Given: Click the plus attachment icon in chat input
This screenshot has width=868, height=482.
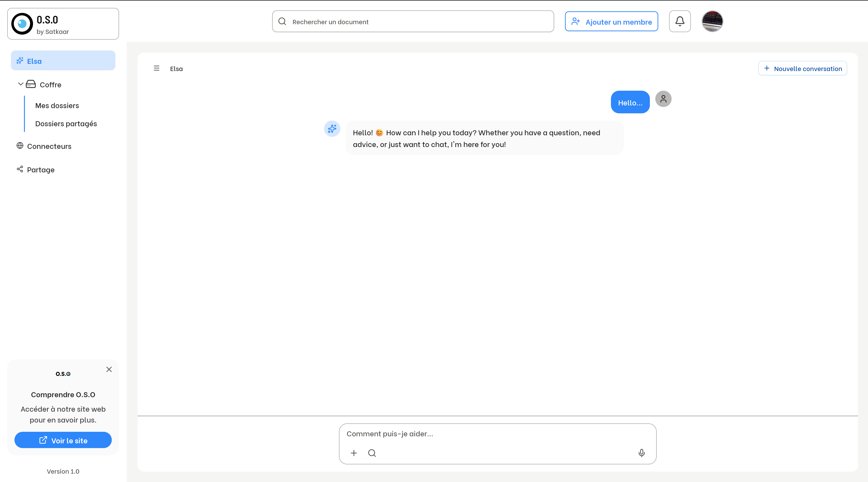Looking at the screenshot, I should point(354,453).
